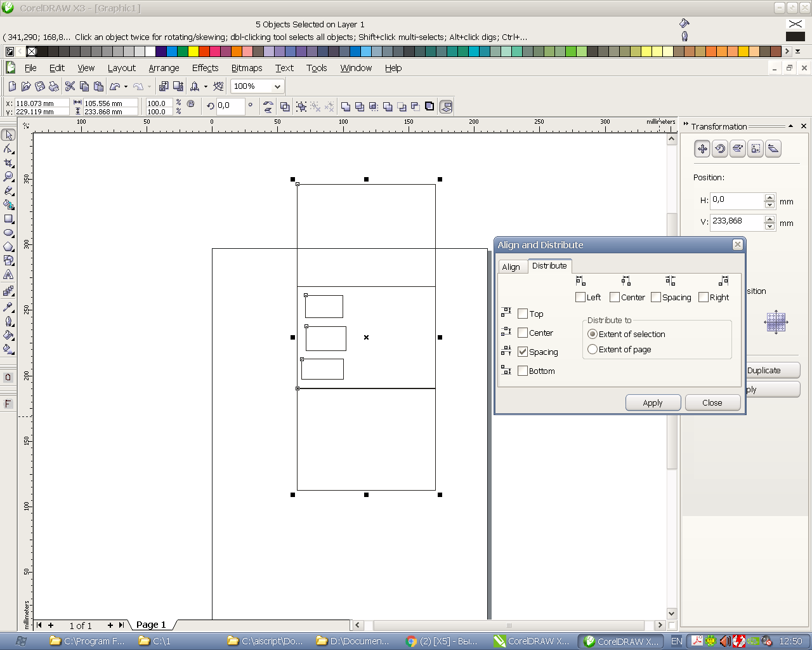Uncheck the vertical Spacing checkbox
Screen dimensions: 812x650
click(x=523, y=352)
